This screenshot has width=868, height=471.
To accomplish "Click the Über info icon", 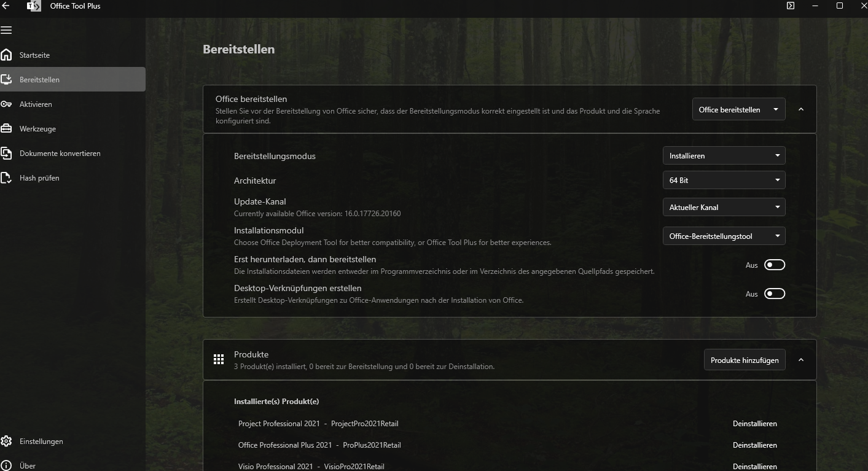I will click(6, 466).
